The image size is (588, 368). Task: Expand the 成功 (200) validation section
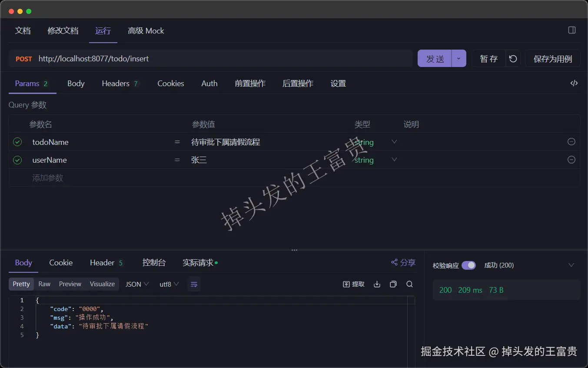571,265
